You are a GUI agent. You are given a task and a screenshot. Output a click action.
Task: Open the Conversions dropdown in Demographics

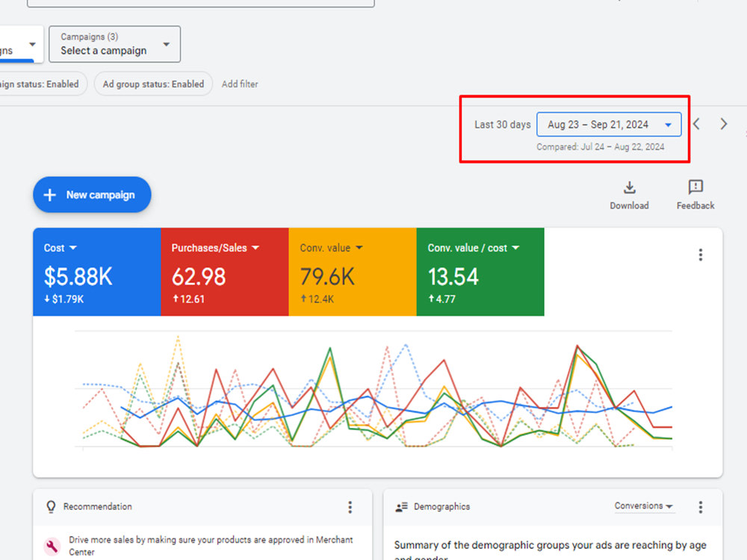coord(644,506)
